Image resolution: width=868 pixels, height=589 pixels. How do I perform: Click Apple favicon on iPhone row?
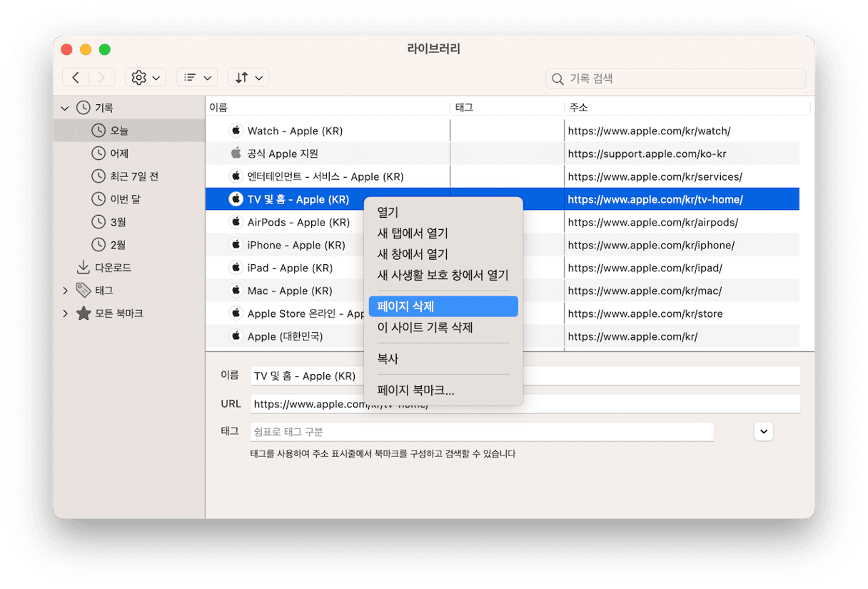pos(236,244)
